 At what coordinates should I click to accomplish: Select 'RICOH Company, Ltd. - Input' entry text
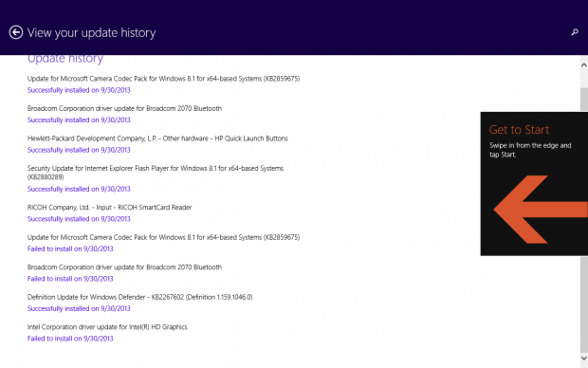pyautogui.click(x=109, y=208)
